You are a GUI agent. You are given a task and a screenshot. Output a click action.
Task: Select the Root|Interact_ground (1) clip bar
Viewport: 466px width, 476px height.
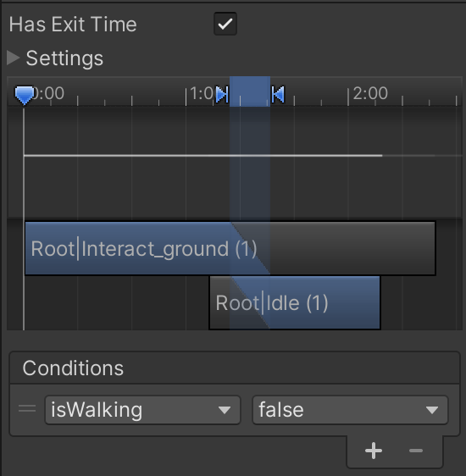click(x=230, y=249)
